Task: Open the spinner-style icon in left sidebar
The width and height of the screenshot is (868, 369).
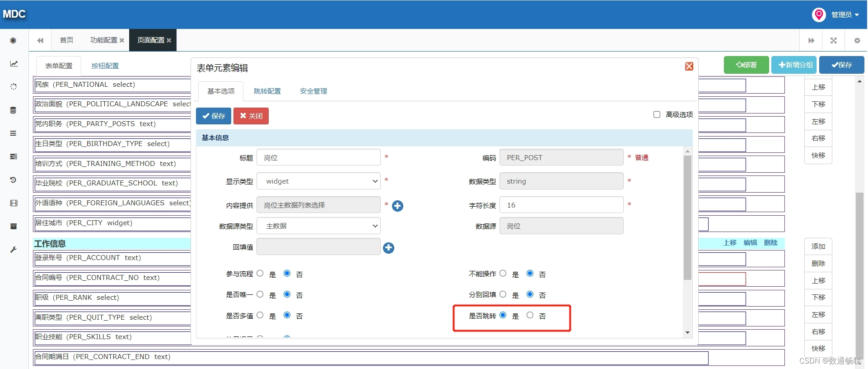Action: tap(14, 86)
